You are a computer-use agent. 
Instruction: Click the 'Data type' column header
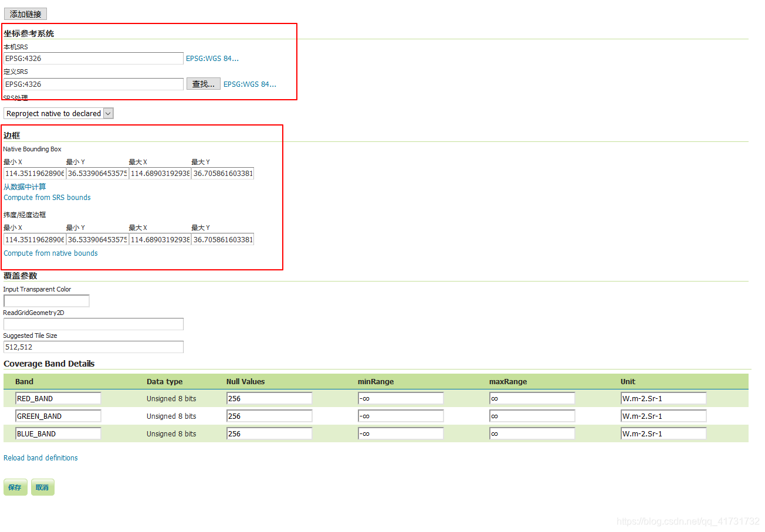point(164,382)
